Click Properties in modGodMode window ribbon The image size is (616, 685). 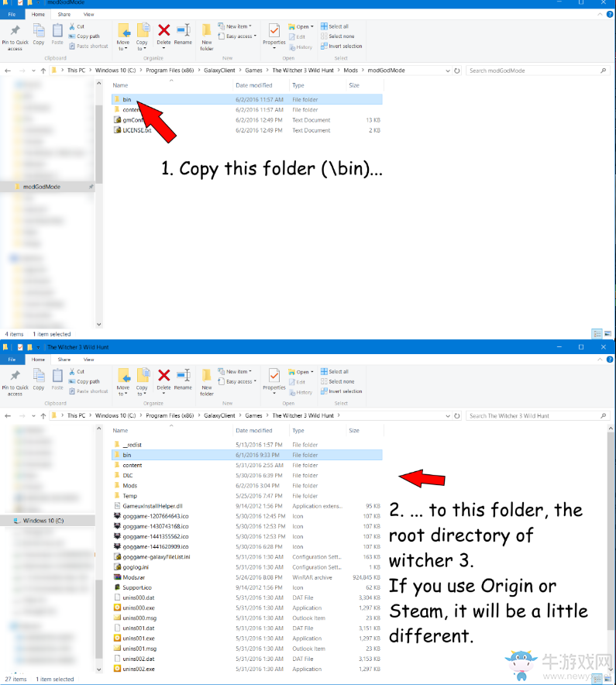[x=274, y=36]
